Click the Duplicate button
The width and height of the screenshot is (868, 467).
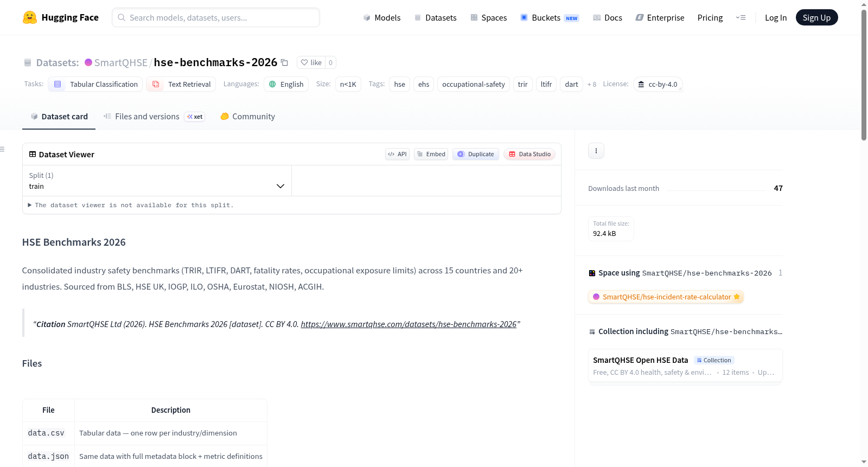click(x=476, y=154)
